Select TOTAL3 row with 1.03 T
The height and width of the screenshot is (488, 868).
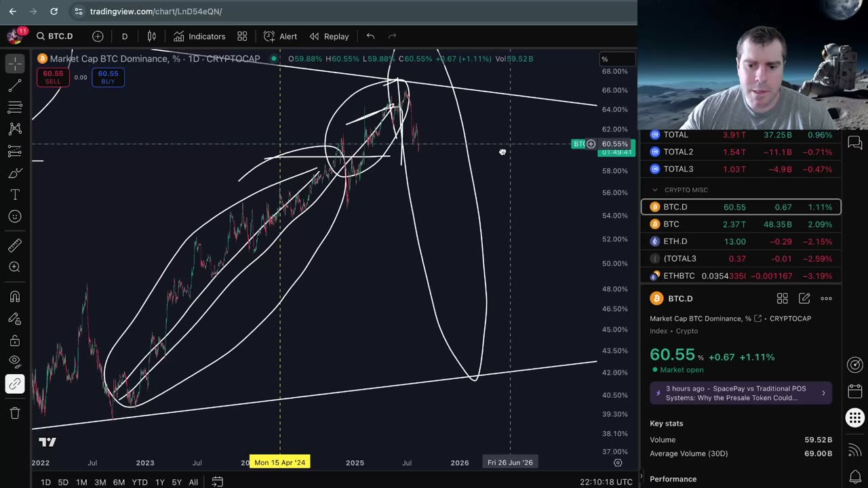point(741,169)
